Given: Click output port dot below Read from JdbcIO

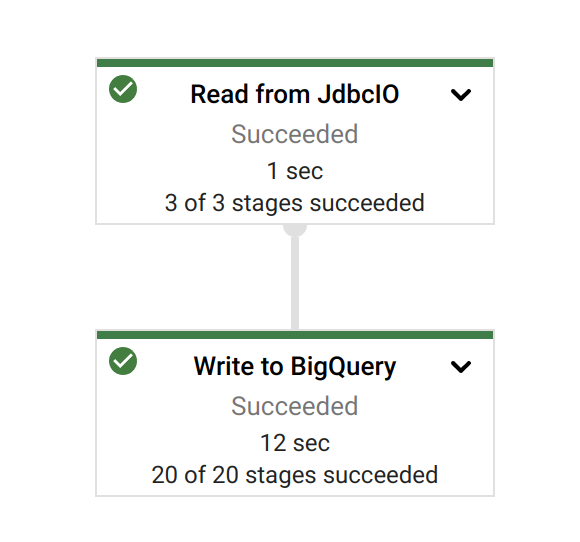Looking at the screenshot, I should [295, 229].
